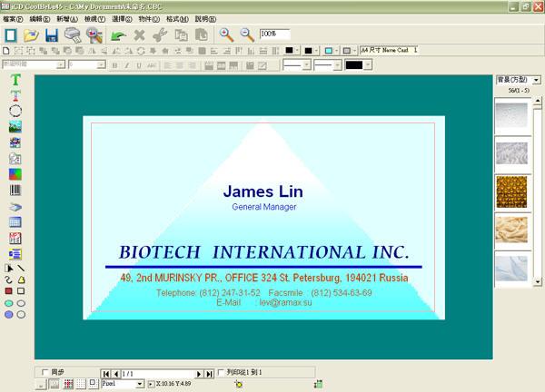Viewport: 545px width, 392px height.
Task: Open a file with the folder icon
Action: pyautogui.click(x=31, y=35)
